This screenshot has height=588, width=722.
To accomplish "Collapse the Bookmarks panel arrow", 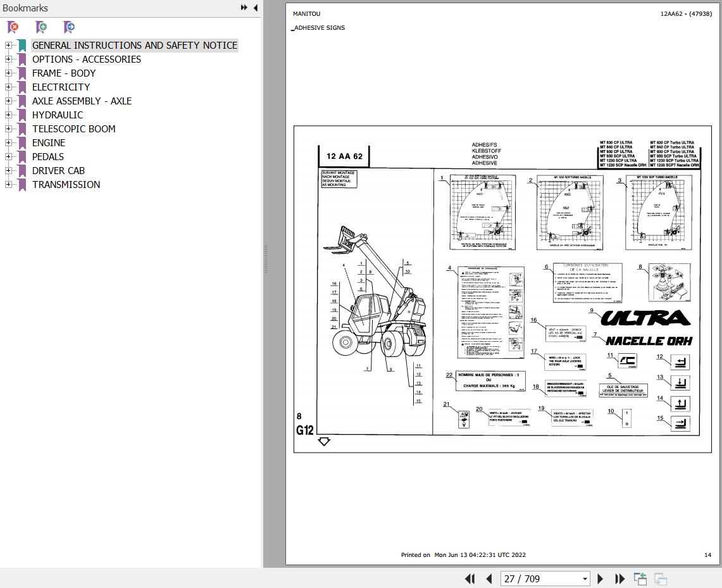I will (255, 8).
